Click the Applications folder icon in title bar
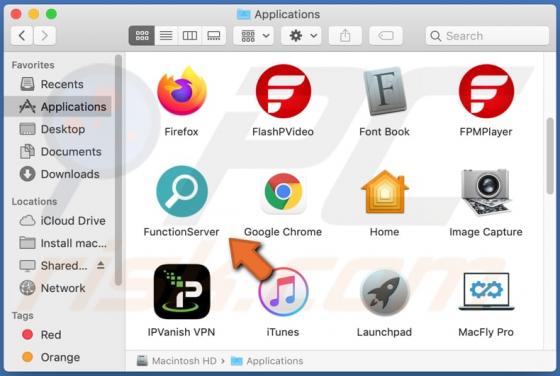The height and width of the screenshot is (376, 560). click(x=244, y=14)
